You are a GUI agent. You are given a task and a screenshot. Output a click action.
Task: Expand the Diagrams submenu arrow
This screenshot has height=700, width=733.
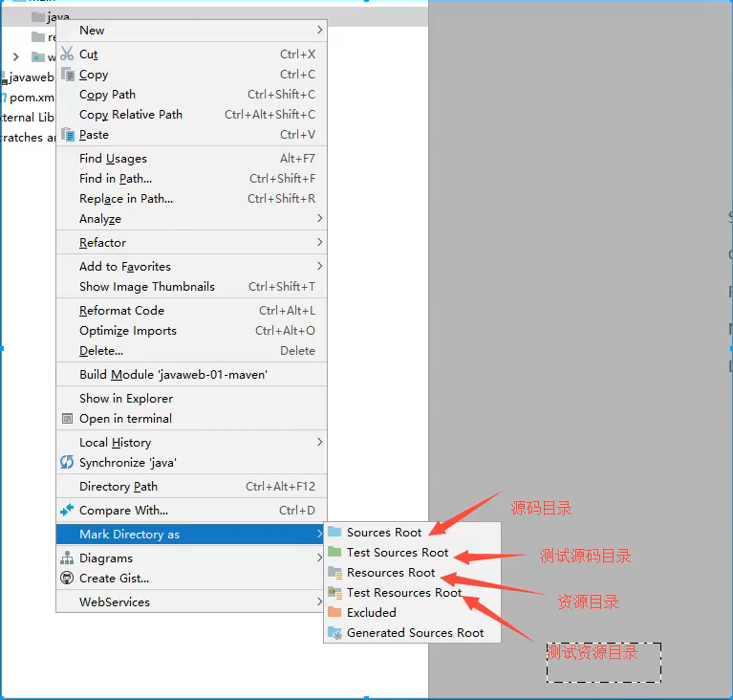tap(320, 558)
